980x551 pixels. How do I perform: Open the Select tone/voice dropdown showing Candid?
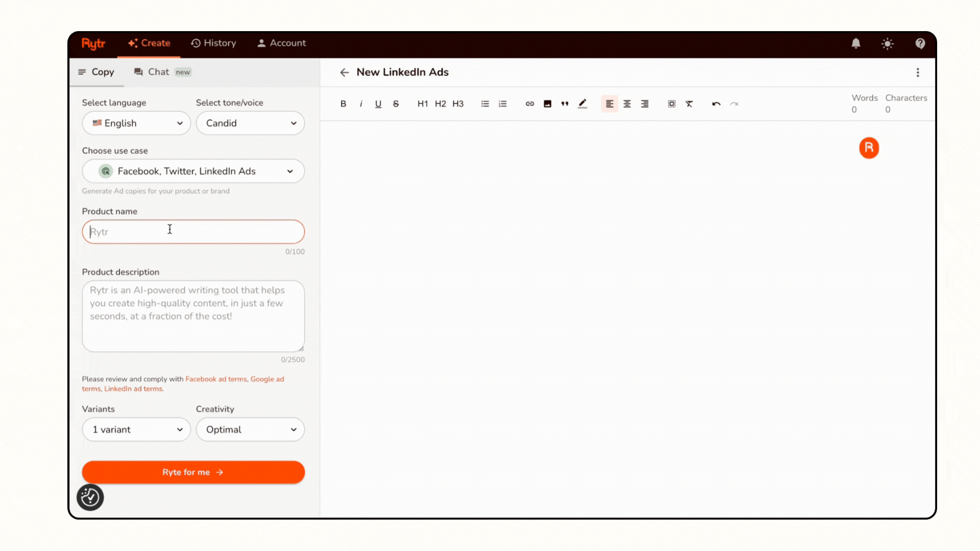click(250, 123)
